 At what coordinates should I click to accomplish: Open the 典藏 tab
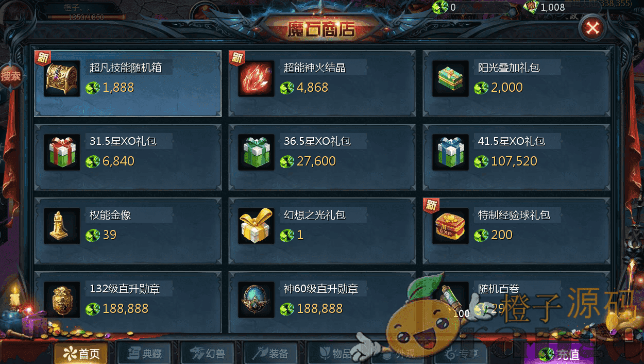click(x=144, y=354)
